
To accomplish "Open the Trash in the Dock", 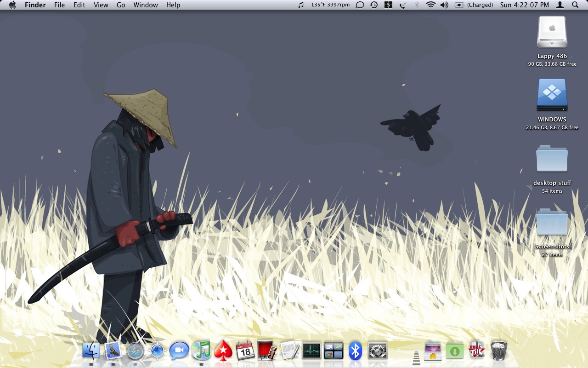I will tap(499, 351).
